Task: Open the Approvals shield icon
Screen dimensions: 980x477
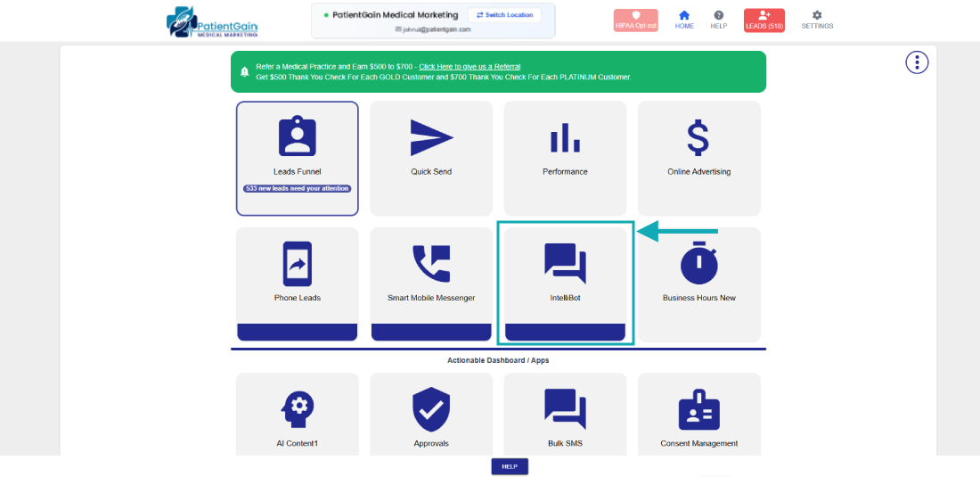Action: tap(431, 409)
